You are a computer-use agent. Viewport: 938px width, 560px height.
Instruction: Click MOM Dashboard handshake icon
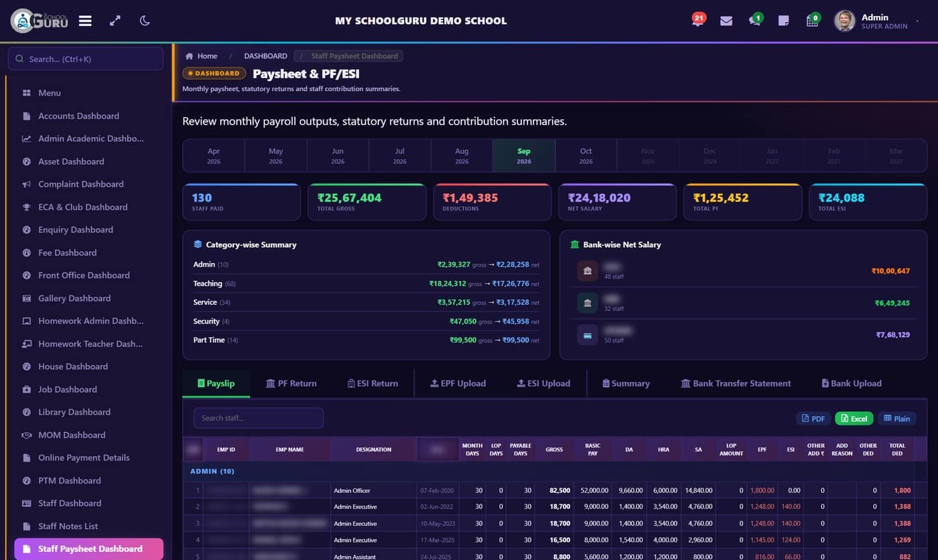(27, 435)
